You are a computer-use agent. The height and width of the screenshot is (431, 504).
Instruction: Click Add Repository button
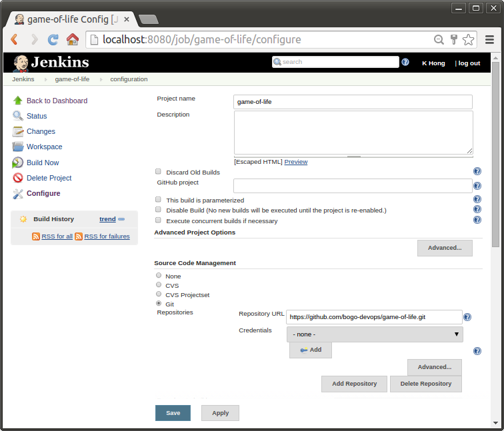(x=354, y=384)
